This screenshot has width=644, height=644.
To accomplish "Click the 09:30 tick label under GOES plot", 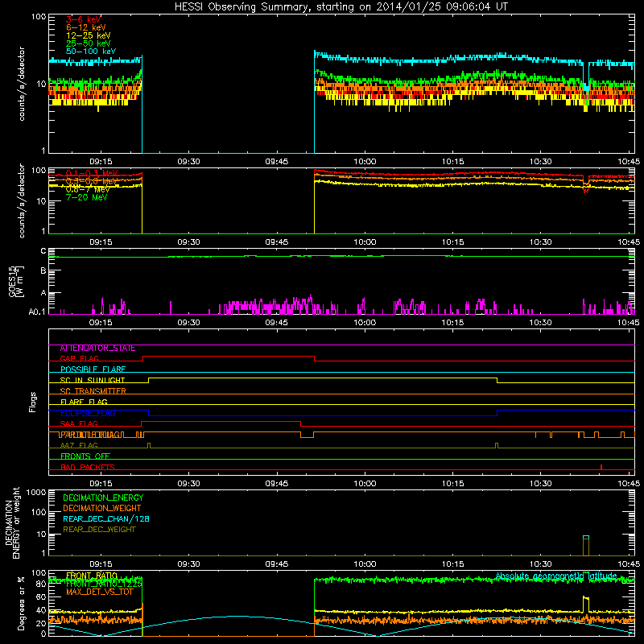I will coord(189,323).
